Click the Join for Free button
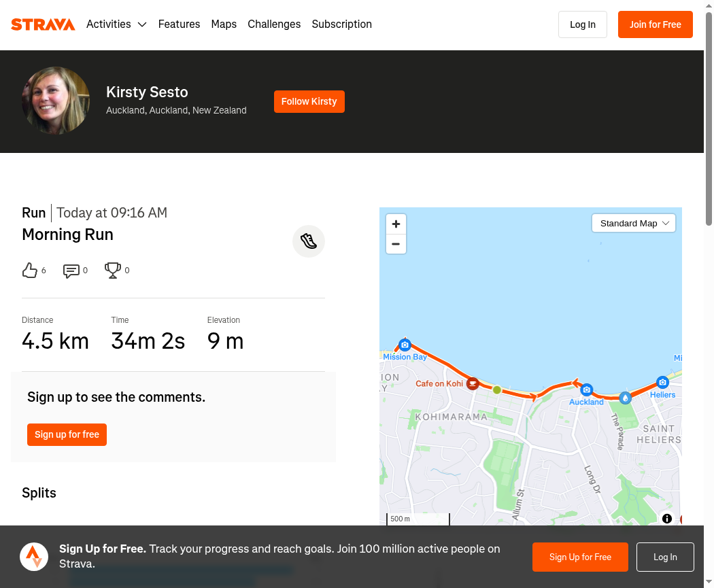The width and height of the screenshot is (714, 588). (656, 24)
